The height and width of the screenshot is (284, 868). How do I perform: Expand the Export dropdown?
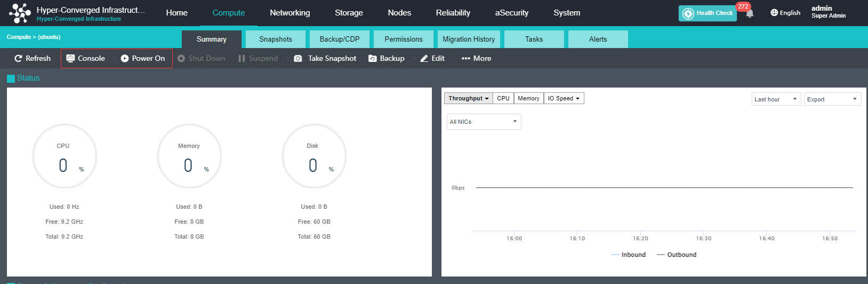[x=832, y=99]
